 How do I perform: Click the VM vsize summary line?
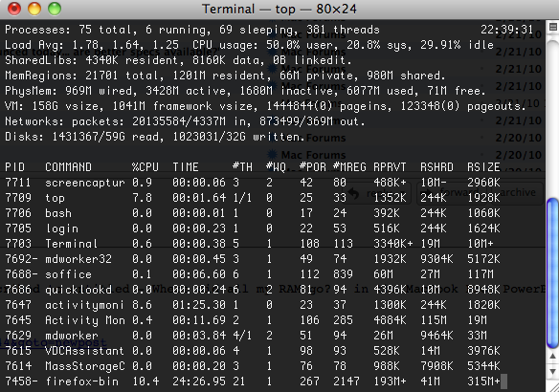tap(265, 106)
